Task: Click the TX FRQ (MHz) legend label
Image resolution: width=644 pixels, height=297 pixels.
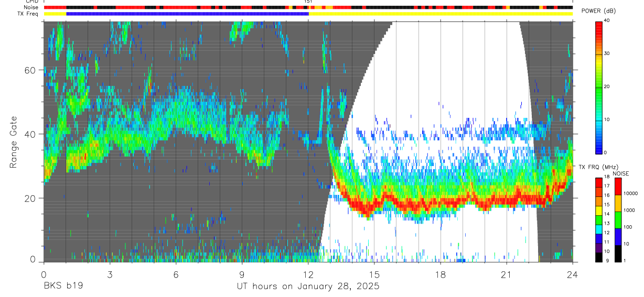Action: pos(597,167)
